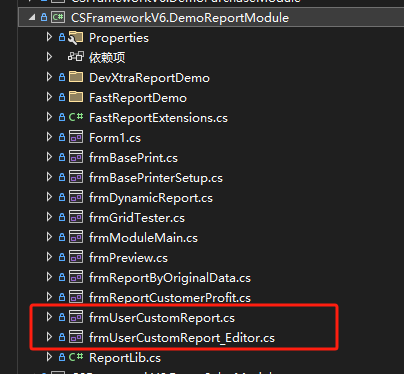The image size is (404, 374).
Task: Expand frmReportByOriginalData.cs node arrow
Action: (x=49, y=277)
